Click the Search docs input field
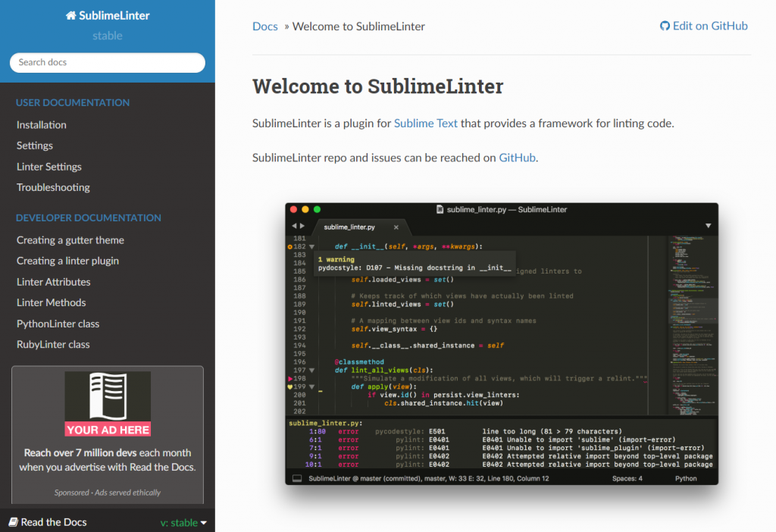This screenshot has width=776, height=532. tap(107, 62)
